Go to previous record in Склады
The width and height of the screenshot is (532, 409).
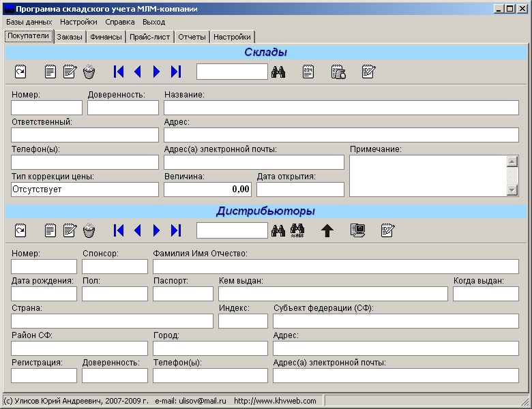tap(137, 72)
